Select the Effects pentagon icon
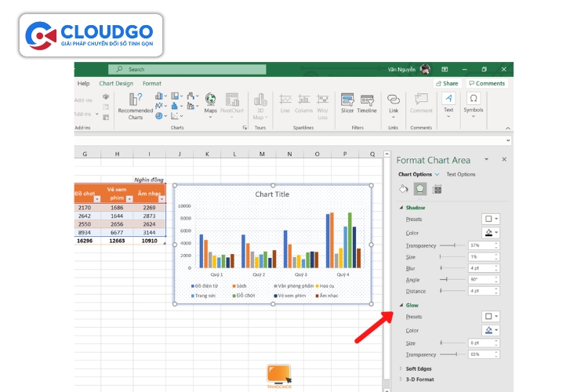588x392 pixels. click(x=420, y=189)
